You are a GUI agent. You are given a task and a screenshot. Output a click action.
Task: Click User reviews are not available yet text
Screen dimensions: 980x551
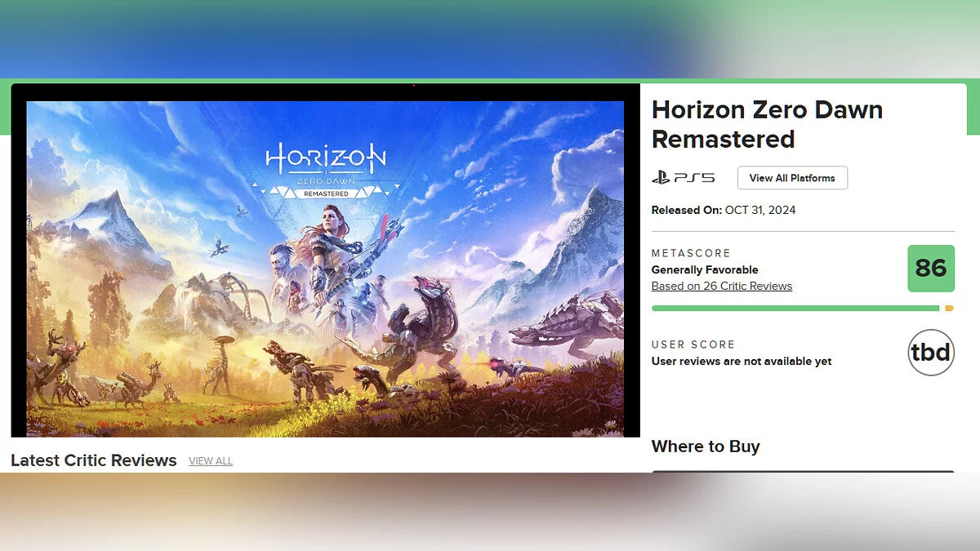[742, 361]
